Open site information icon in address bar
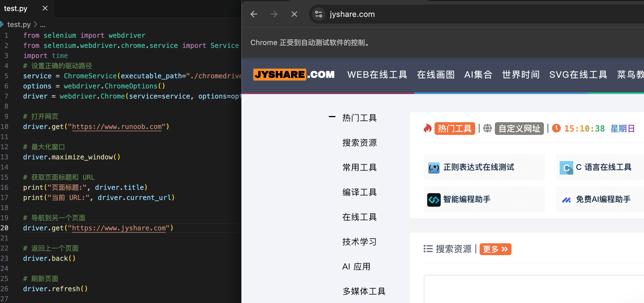644x303 pixels. pyautogui.click(x=319, y=14)
